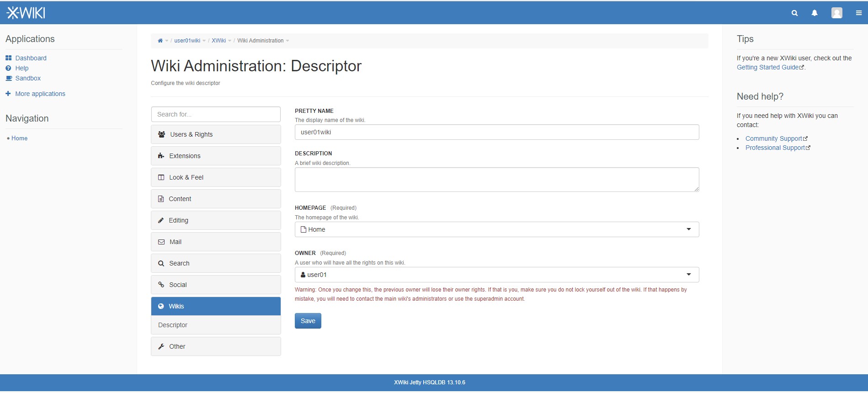Click the Dashboard grid icon
This screenshot has height=393, width=868.
(x=9, y=58)
